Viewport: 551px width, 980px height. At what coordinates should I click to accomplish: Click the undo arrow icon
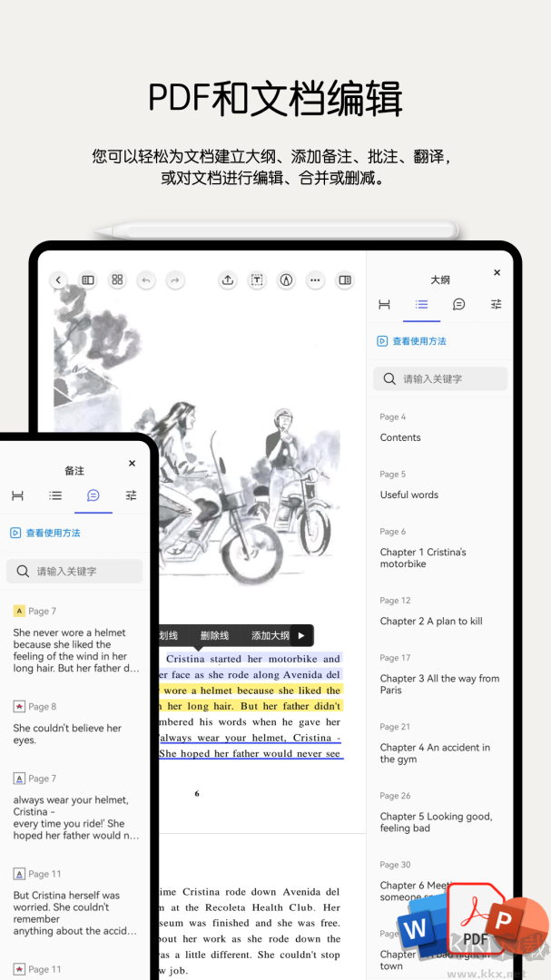146,280
